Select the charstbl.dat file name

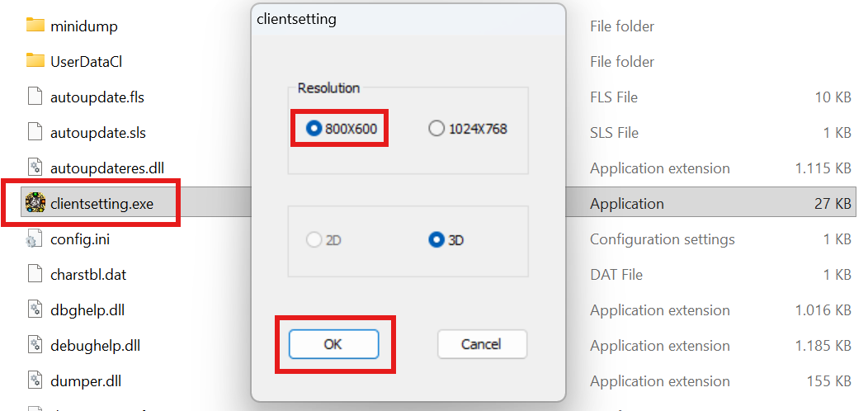[x=88, y=275]
